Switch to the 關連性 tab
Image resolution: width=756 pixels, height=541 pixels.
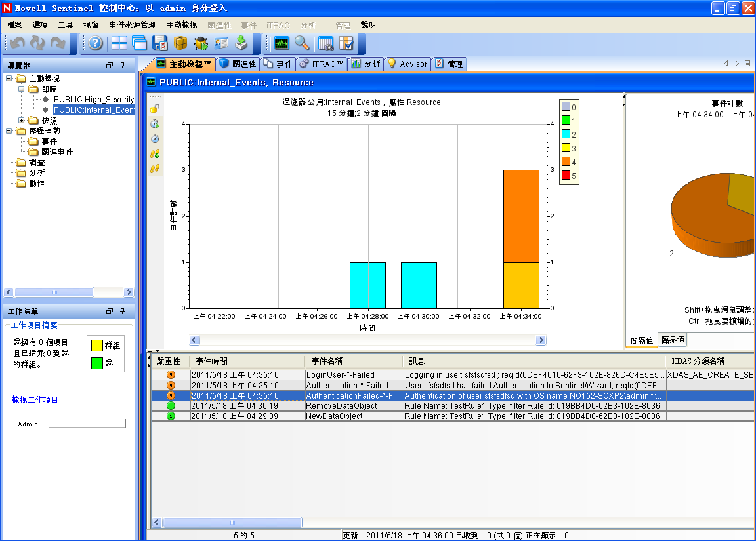coord(238,64)
